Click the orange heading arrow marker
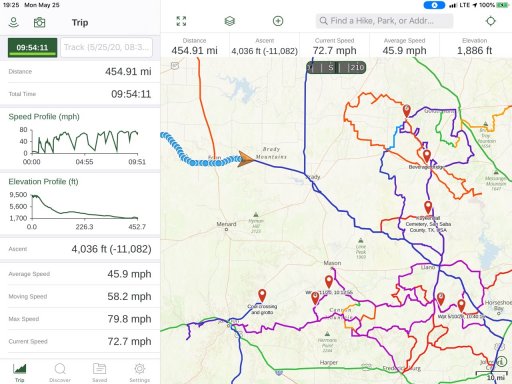512x384 pixels. click(x=246, y=159)
